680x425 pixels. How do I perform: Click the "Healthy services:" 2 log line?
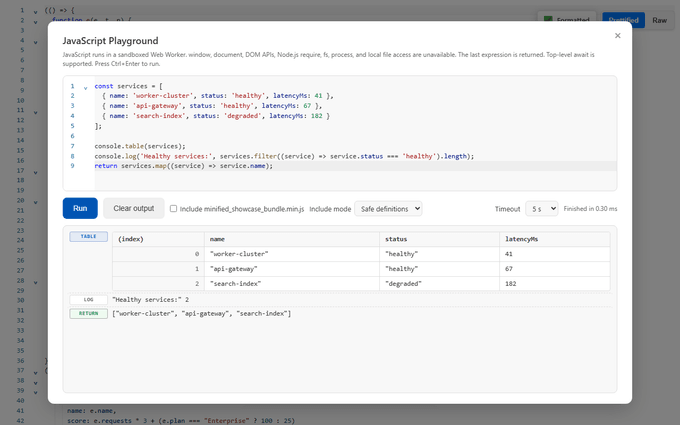coord(150,300)
